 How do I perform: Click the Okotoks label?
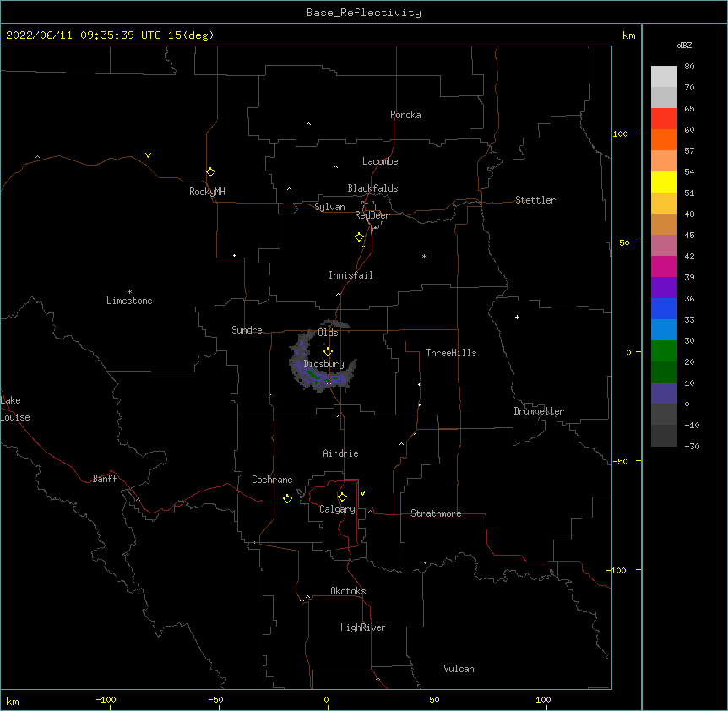pyautogui.click(x=348, y=591)
